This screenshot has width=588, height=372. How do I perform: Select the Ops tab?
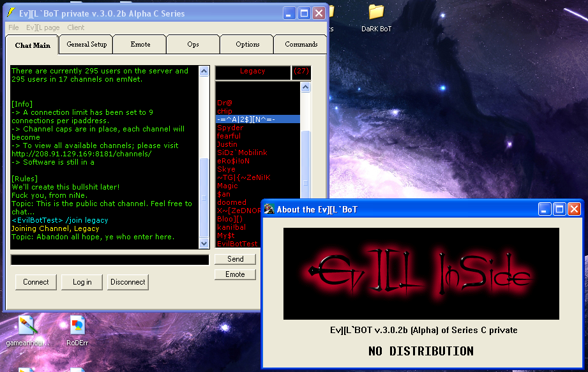[193, 45]
